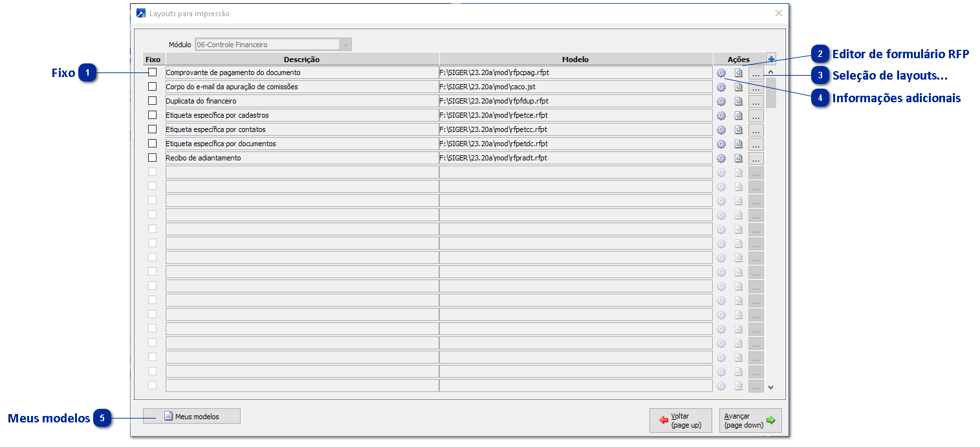This screenshot has height=447, width=980.
Task: Click model path ending in rfpetce.rfpt
Action: (576, 116)
